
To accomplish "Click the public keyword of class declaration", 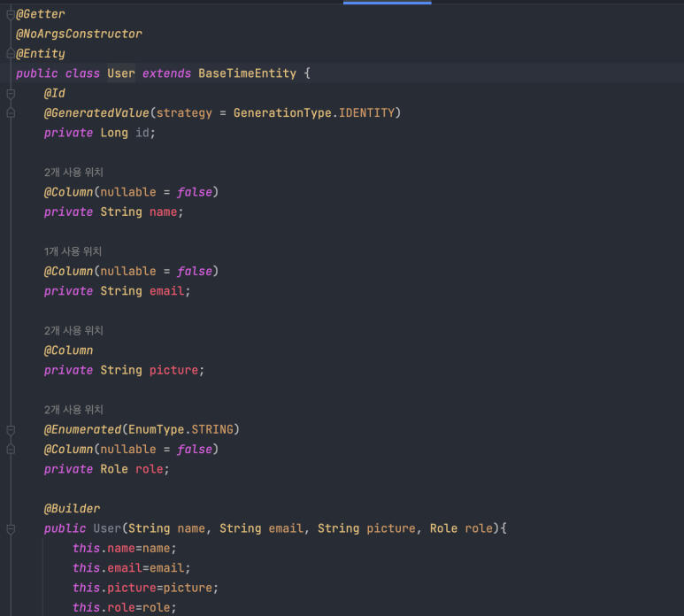I will [36, 73].
